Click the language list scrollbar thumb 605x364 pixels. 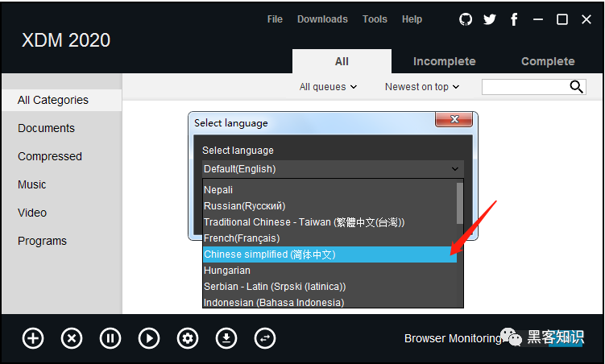tap(459, 203)
